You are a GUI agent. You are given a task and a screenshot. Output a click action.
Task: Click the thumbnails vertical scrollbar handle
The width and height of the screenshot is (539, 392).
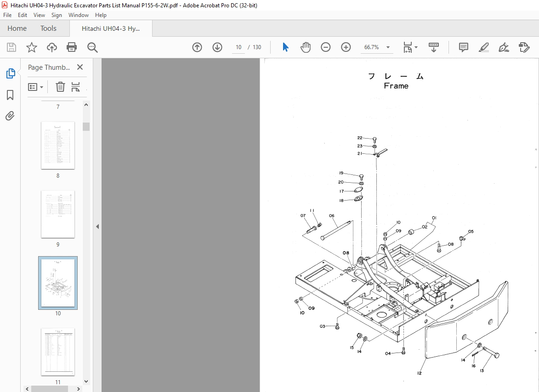[x=86, y=127]
